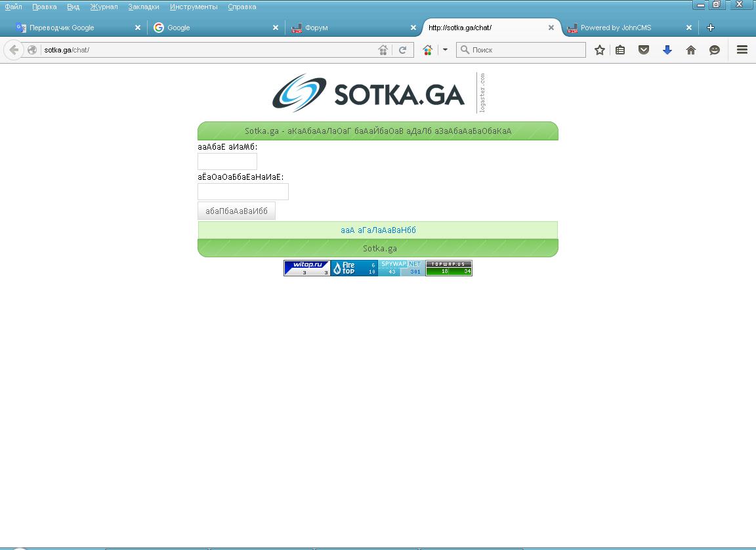Viewport: 756px width, 550px height.
Task: Click the Pocket icon in toolbar
Action: pos(643,50)
